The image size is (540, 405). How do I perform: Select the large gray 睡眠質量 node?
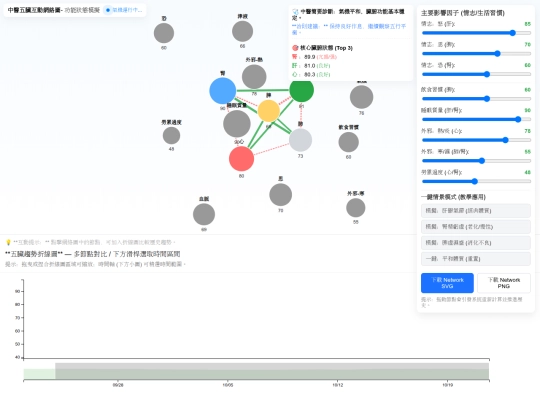[x=237, y=124]
